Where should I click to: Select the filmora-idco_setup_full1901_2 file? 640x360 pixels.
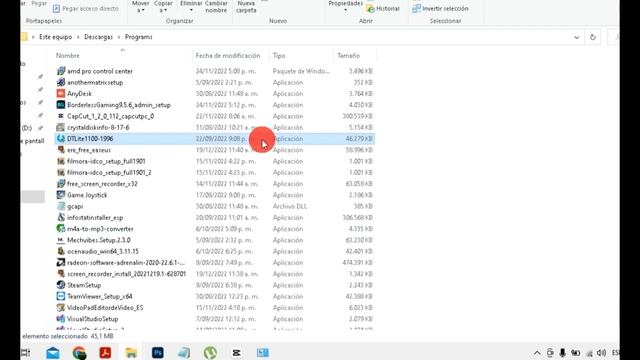click(x=109, y=173)
